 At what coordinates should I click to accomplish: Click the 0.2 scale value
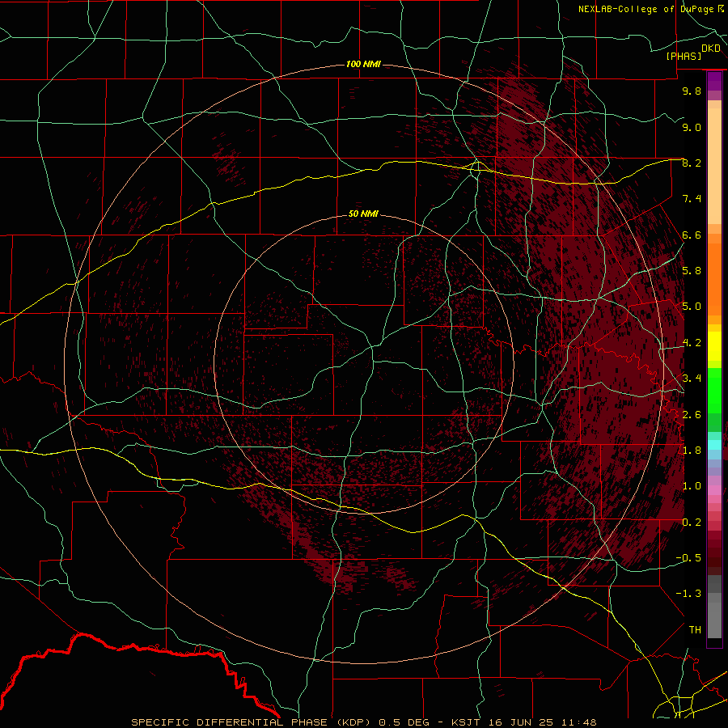tap(692, 522)
